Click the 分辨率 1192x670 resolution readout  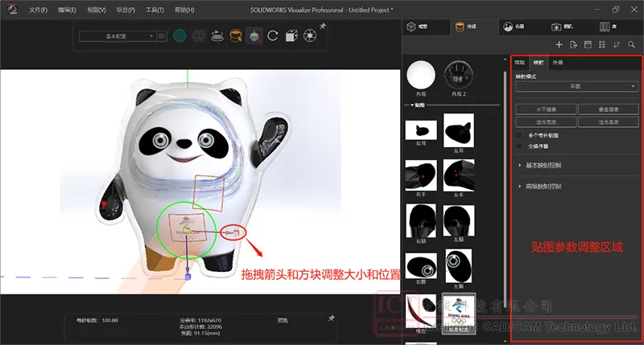(200, 320)
